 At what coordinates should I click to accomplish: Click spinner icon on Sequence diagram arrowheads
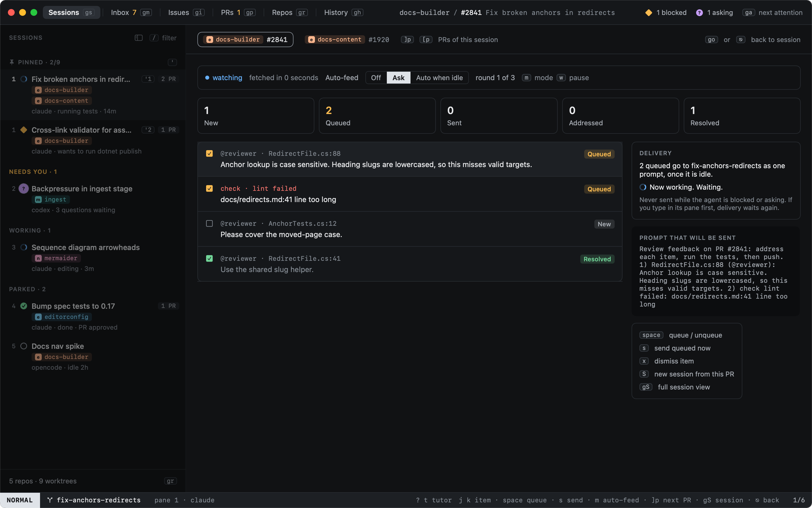(24, 247)
